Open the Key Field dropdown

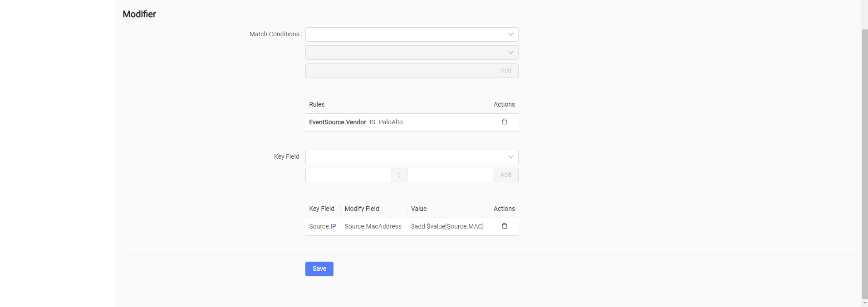412,157
